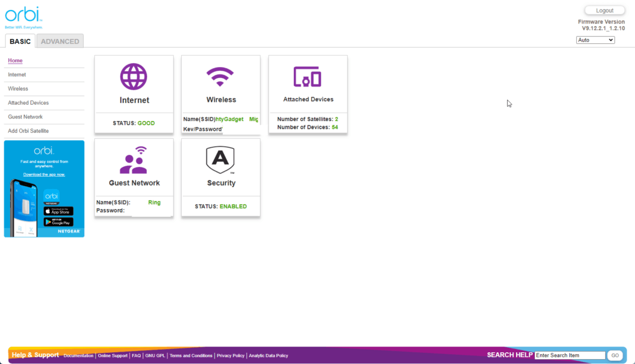Click the Download the app now link
Image resolution: width=635 pixels, height=364 pixels.
(x=44, y=174)
